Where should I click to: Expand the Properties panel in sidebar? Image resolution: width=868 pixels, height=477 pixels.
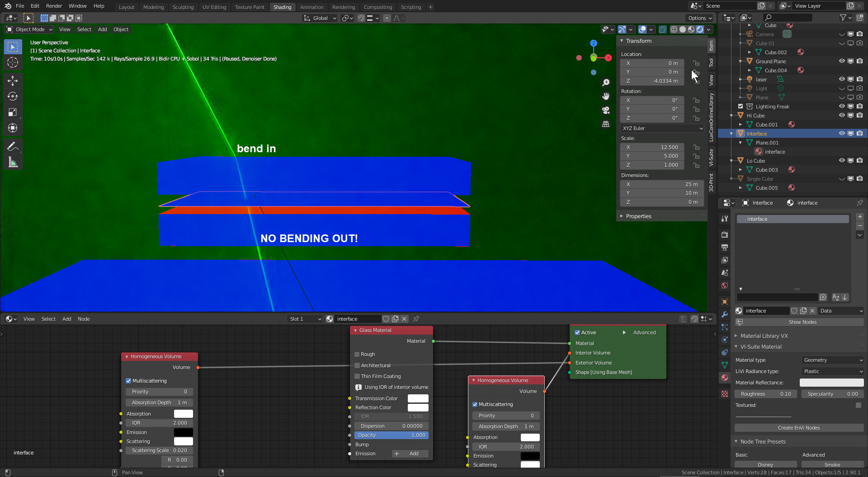638,216
